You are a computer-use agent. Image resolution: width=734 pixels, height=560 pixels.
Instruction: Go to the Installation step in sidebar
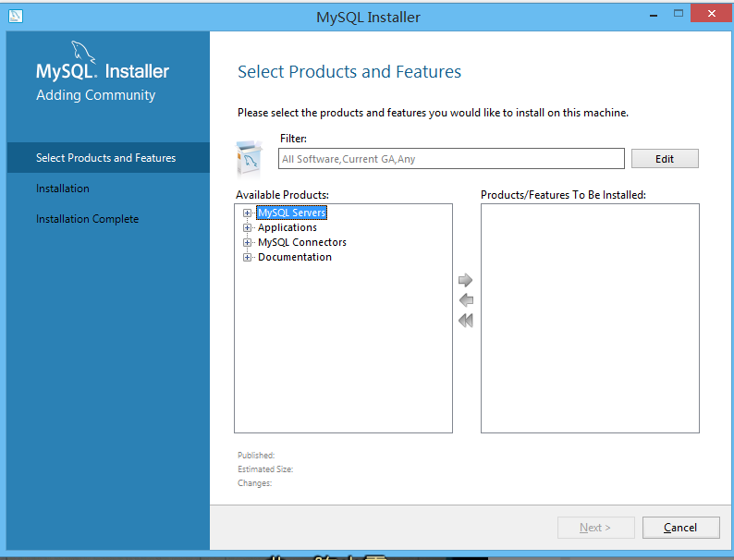(x=63, y=189)
